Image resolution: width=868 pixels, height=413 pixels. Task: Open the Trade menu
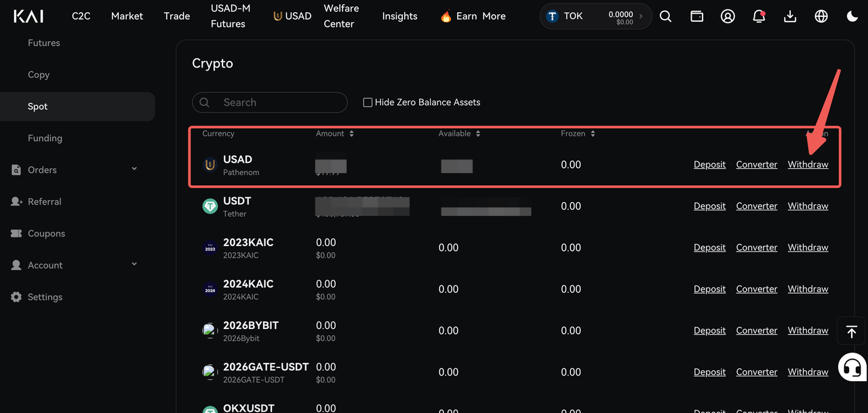tap(176, 16)
